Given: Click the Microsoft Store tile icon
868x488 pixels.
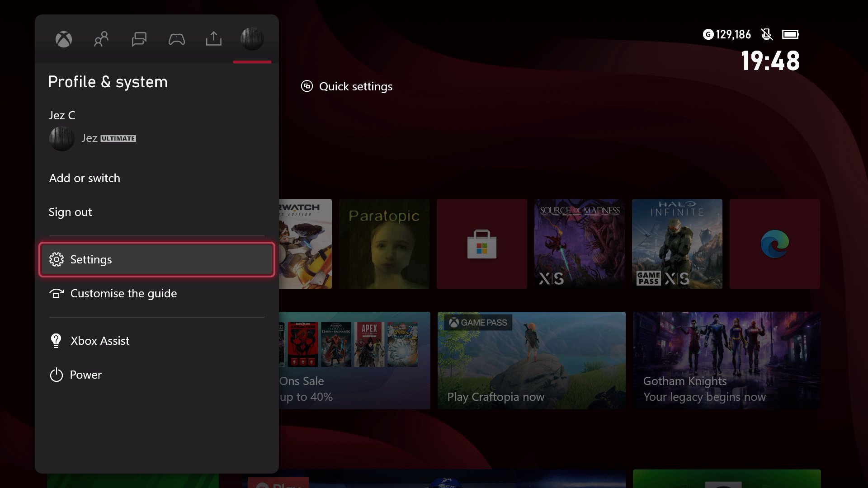Looking at the screenshot, I should [x=481, y=243].
